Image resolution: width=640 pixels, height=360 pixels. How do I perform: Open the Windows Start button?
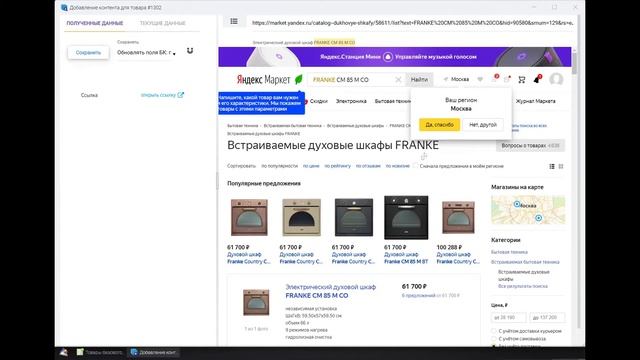tap(64, 352)
